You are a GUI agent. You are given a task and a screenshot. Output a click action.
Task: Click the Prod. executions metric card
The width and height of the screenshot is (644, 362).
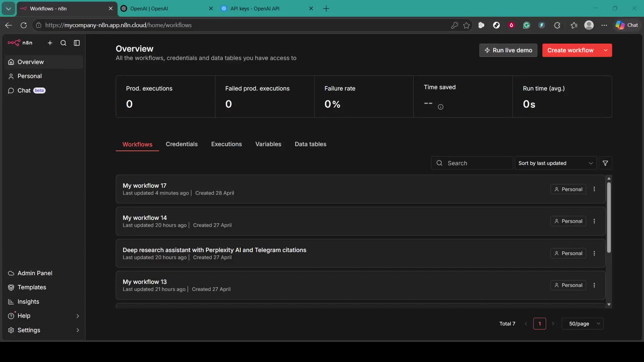[x=165, y=97]
